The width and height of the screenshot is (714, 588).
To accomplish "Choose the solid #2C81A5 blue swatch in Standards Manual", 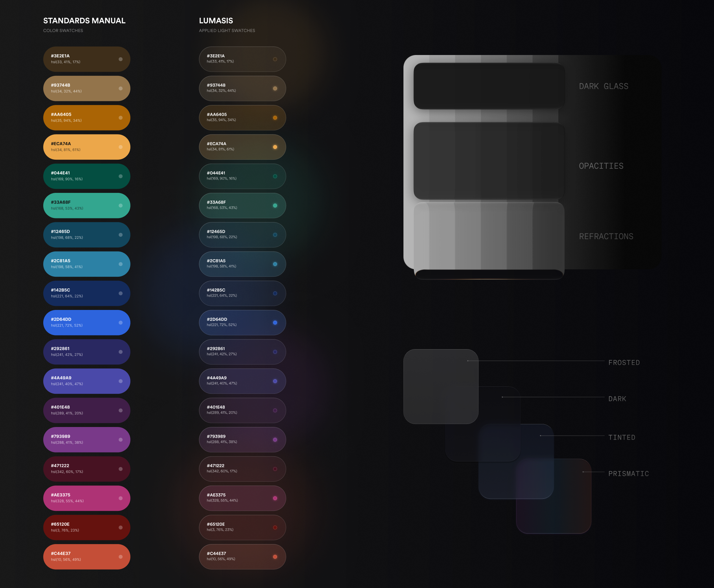I will (x=87, y=264).
